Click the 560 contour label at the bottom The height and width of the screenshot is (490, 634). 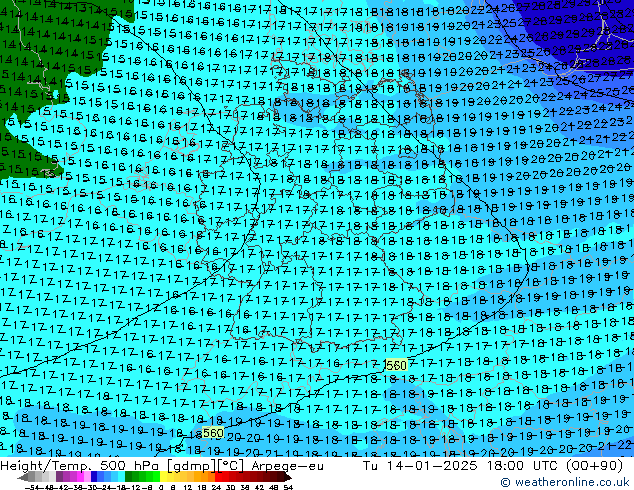[x=213, y=433]
